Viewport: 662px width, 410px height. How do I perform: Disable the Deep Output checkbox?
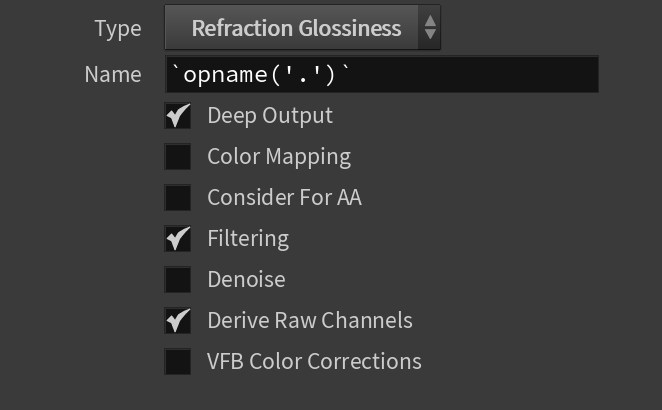point(177,116)
